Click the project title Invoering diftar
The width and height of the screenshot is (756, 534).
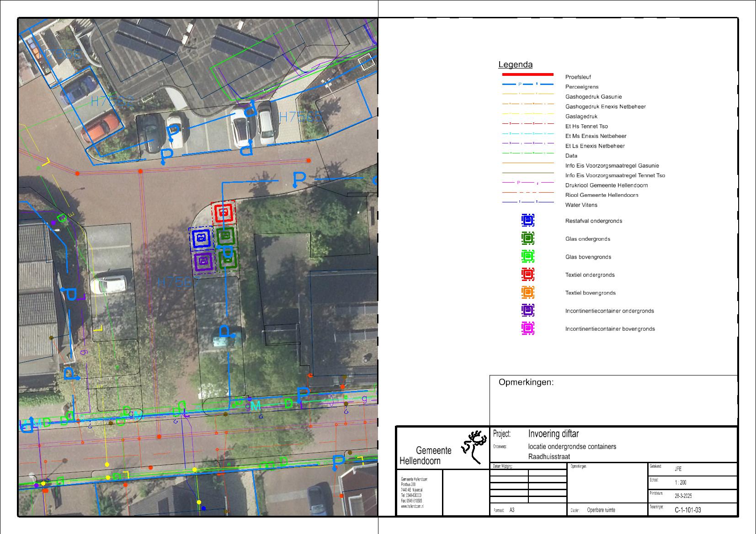point(553,434)
